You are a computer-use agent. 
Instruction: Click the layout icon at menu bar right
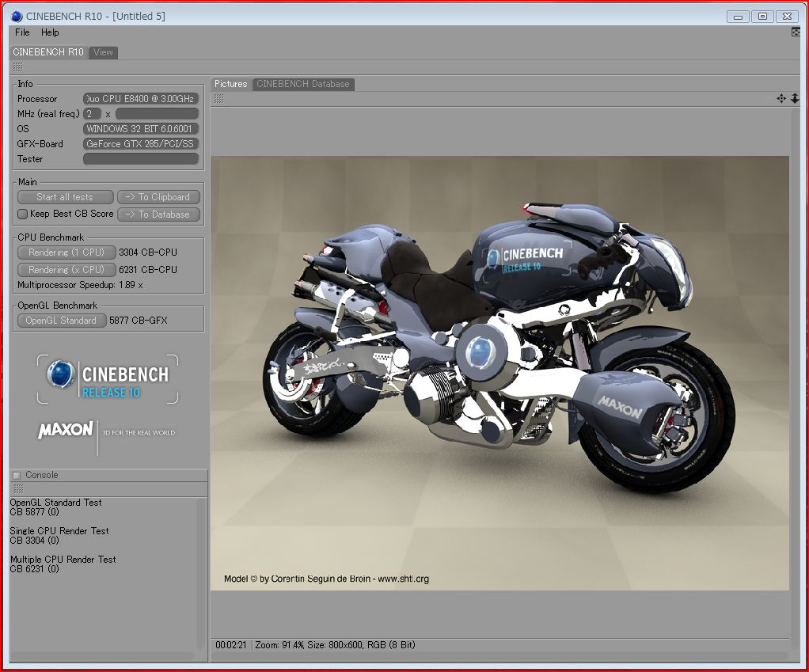[x=796, y=32]
